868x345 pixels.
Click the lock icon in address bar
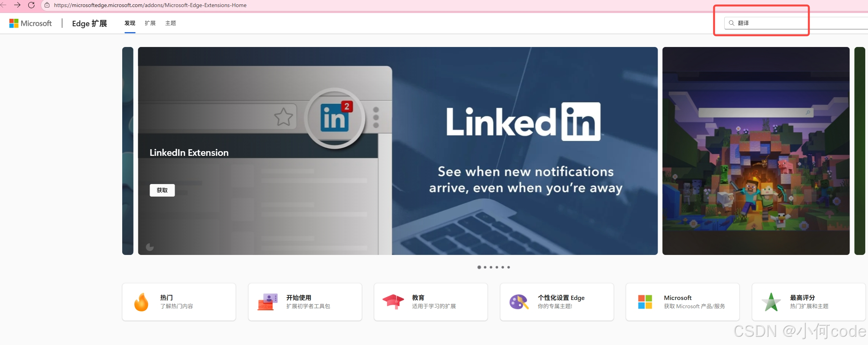(47, 5)
